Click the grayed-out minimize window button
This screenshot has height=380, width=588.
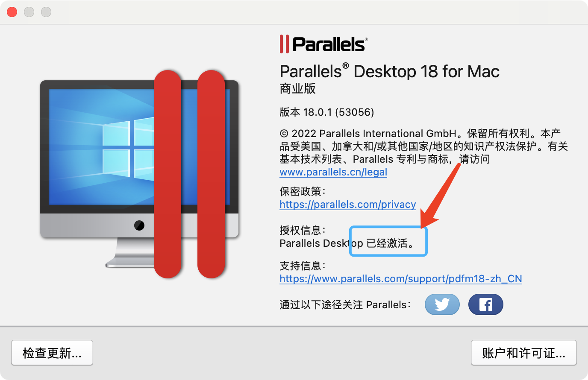[29, 12]
